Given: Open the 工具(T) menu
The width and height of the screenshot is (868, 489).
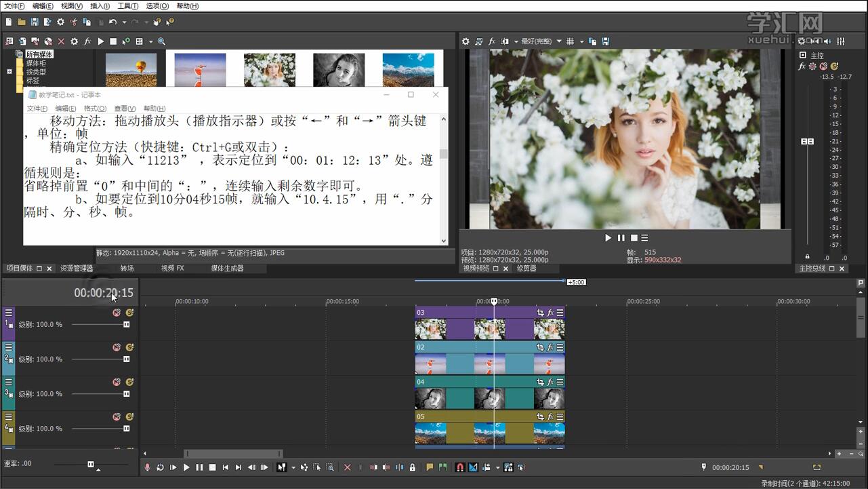Looking at the screenshot, I should tap(128, 6).
